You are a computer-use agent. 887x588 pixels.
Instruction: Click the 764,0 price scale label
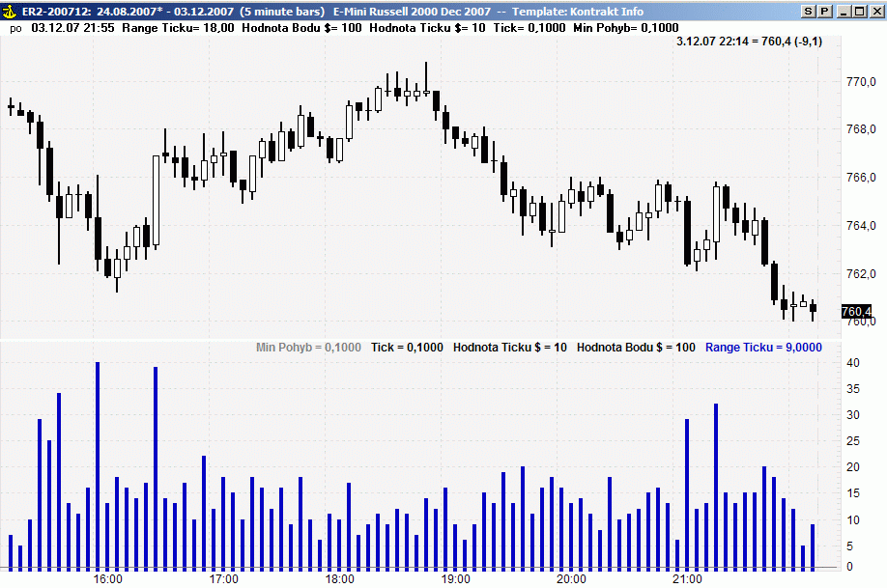[861, 226]
